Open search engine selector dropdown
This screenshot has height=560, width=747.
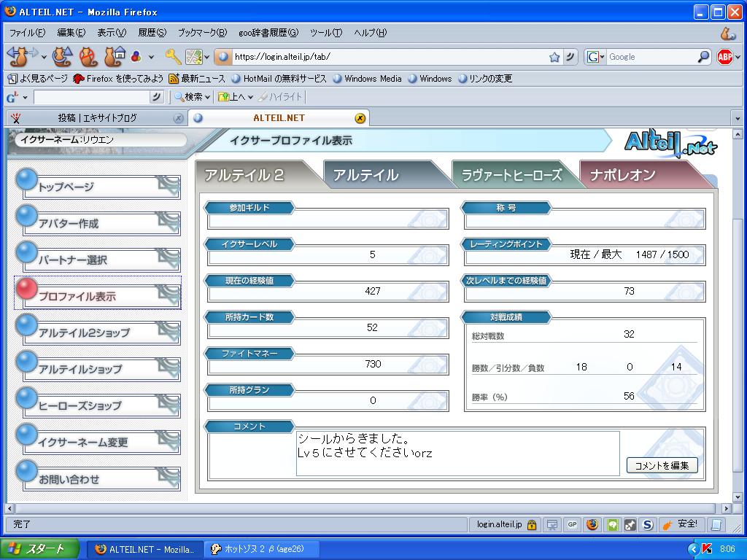click(x=602, y=57)
